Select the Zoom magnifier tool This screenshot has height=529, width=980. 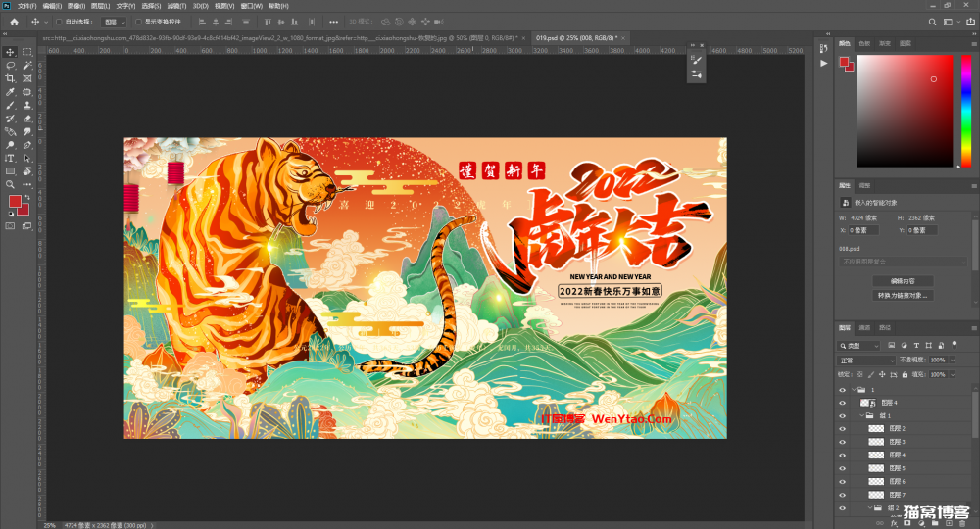click(x=10, y=184)
